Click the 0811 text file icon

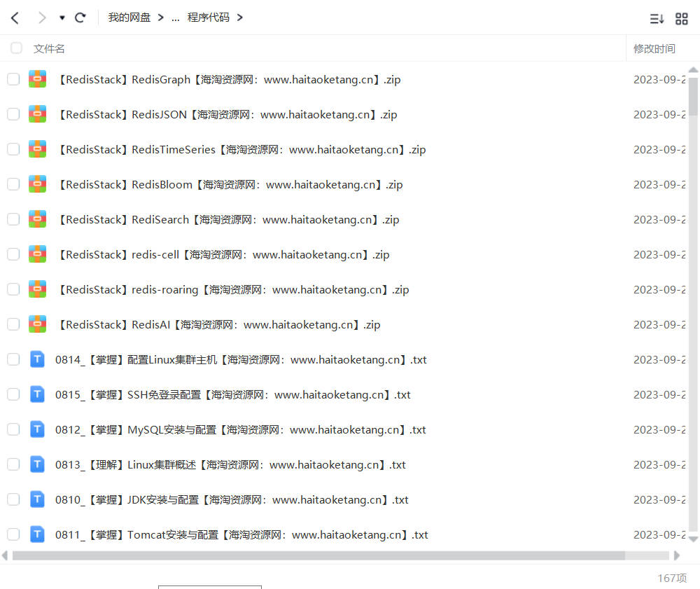[x=38, y=534]
